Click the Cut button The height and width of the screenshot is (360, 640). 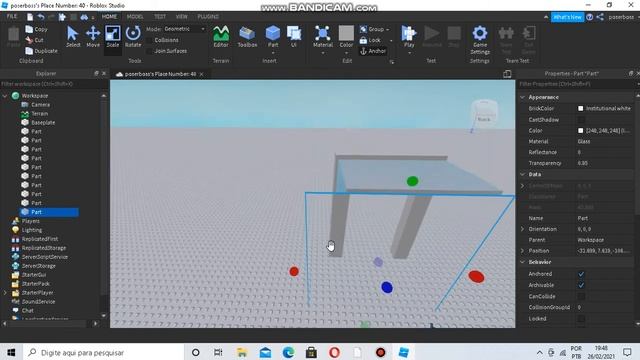click(x=34, y=40)
